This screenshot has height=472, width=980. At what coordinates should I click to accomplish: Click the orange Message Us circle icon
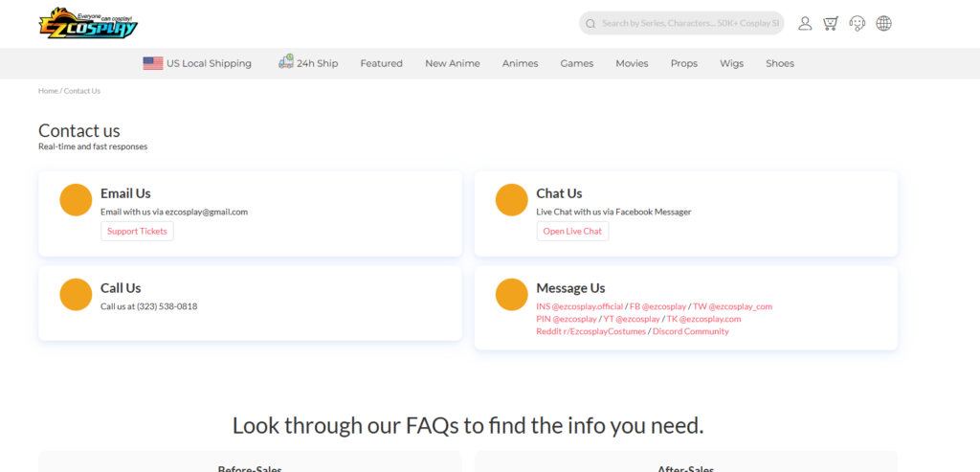point(512,295)
